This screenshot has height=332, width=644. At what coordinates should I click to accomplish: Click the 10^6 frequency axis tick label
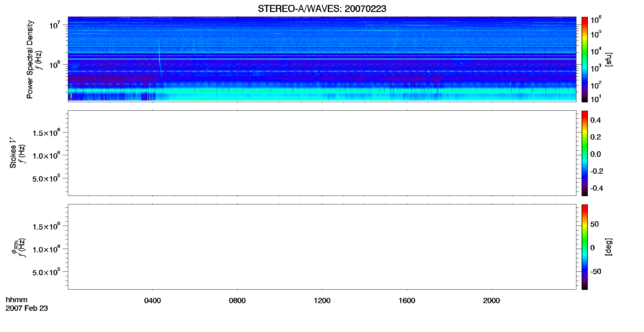(55, 65)
